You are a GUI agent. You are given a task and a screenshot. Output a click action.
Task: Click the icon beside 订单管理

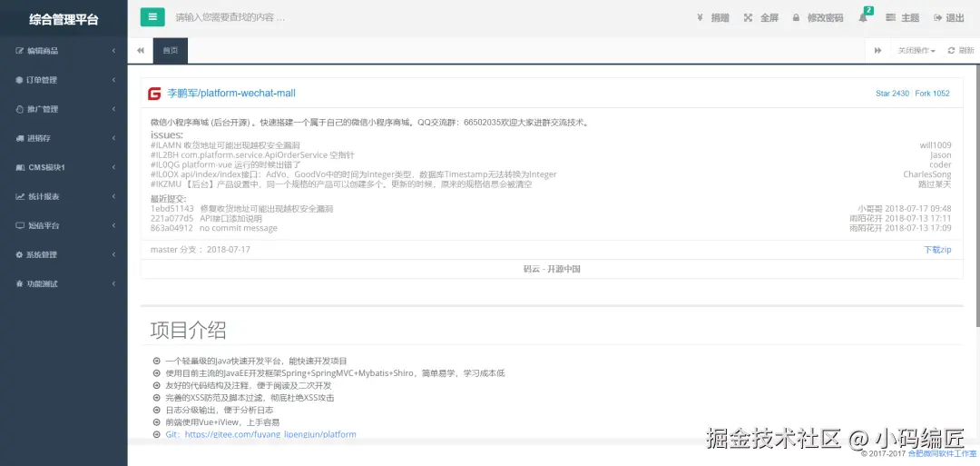tap(19, 80)
